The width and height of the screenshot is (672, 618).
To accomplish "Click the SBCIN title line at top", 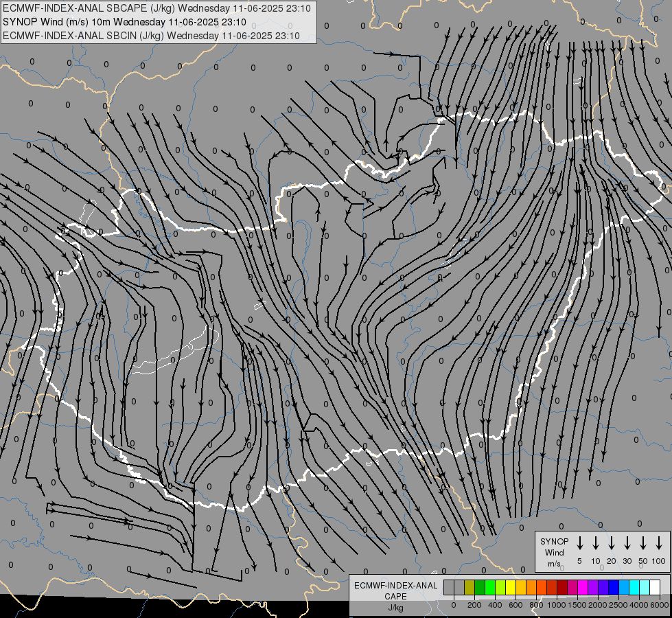I will click(151, 36).
